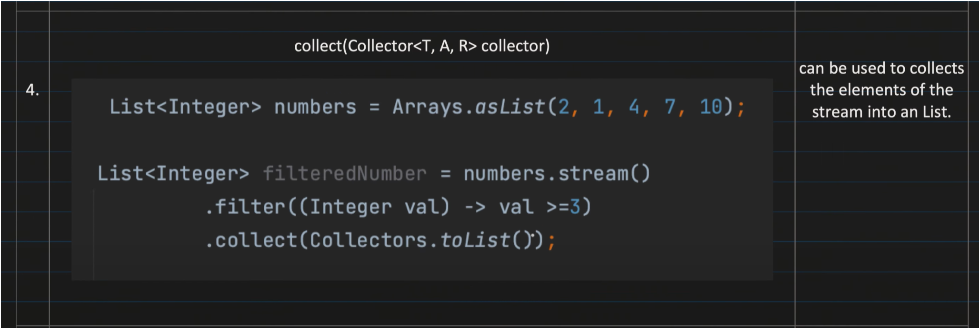Click the number 7 in the asList arguments

tap(670, 107)
